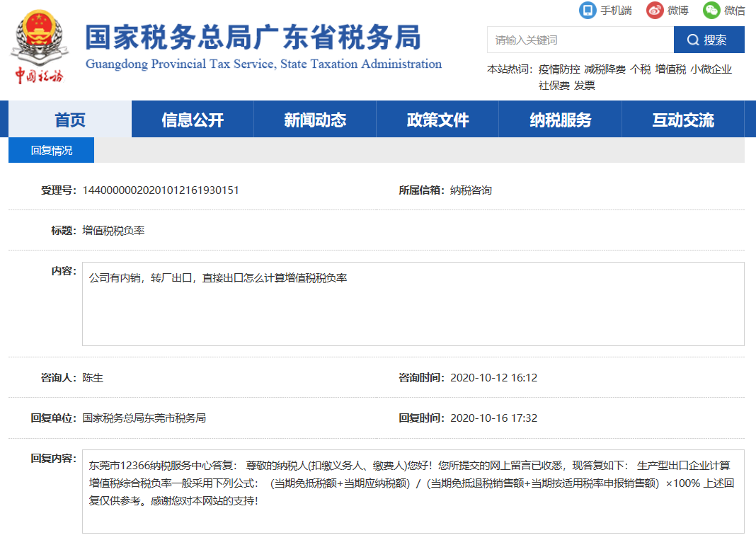Image resolution: width=756 pixels, height=540 pixels.
Task: Open the 首页 navigation tab
Action: (70, 120)
